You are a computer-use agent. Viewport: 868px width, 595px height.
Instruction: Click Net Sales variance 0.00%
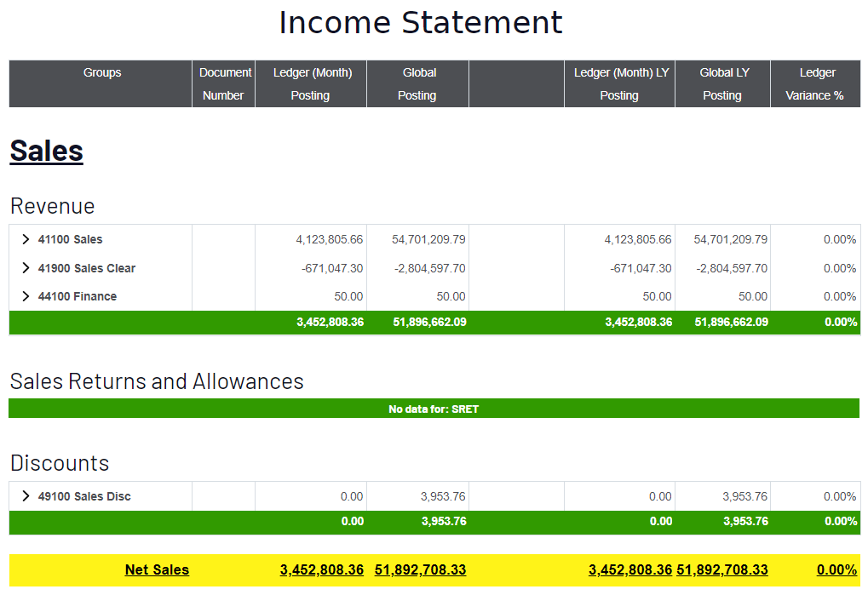[836, 569]
